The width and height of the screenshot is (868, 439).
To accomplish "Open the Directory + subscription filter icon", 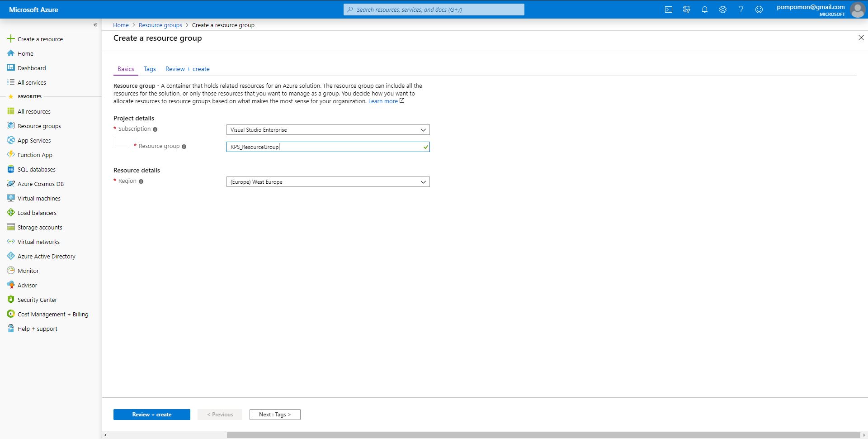I will 687,10.
